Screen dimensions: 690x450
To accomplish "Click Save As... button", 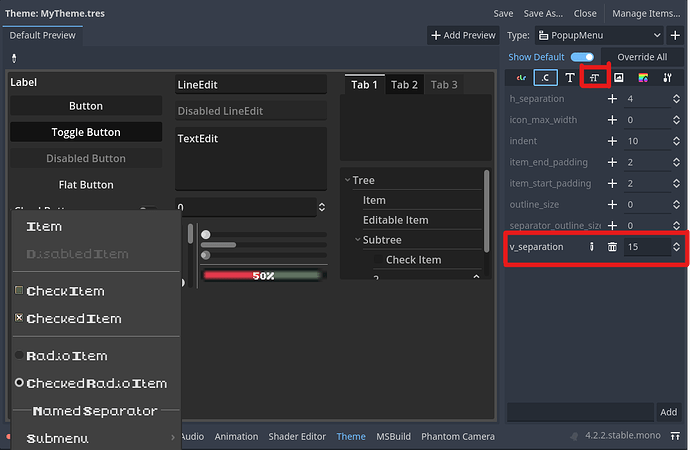I will click(x=543, y=14).
